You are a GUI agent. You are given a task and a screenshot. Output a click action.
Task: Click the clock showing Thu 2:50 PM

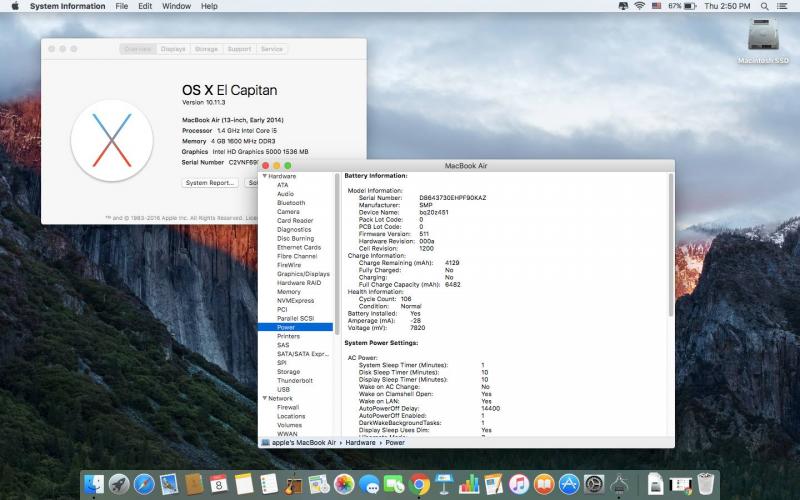pyautogui.click(x=727, y=6)
